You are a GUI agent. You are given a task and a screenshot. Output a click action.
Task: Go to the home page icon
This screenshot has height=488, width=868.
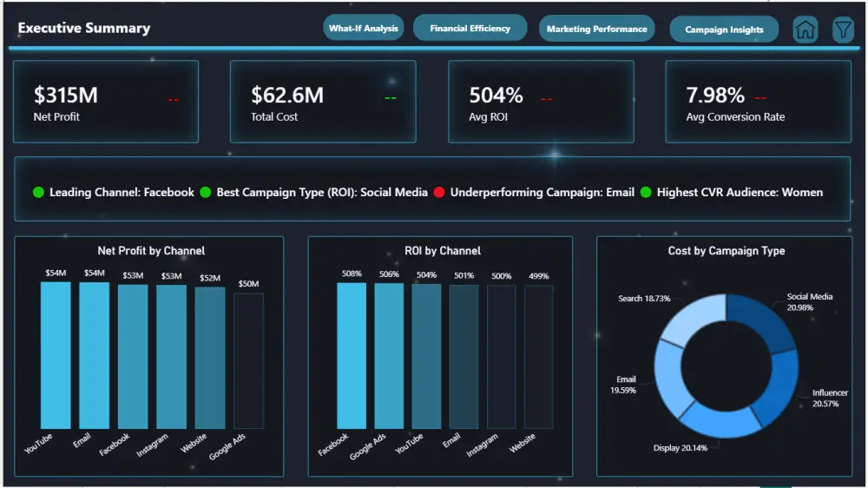coord(805,30)
